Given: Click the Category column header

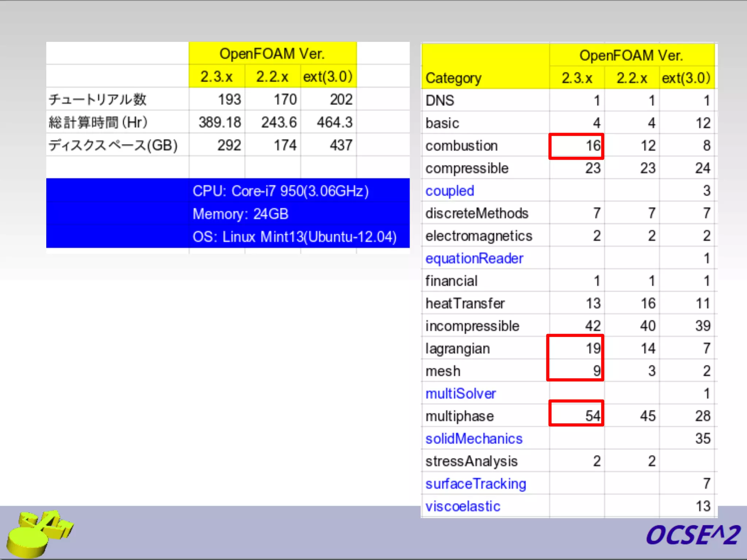Looking at the screenshot, I should 453,78.
